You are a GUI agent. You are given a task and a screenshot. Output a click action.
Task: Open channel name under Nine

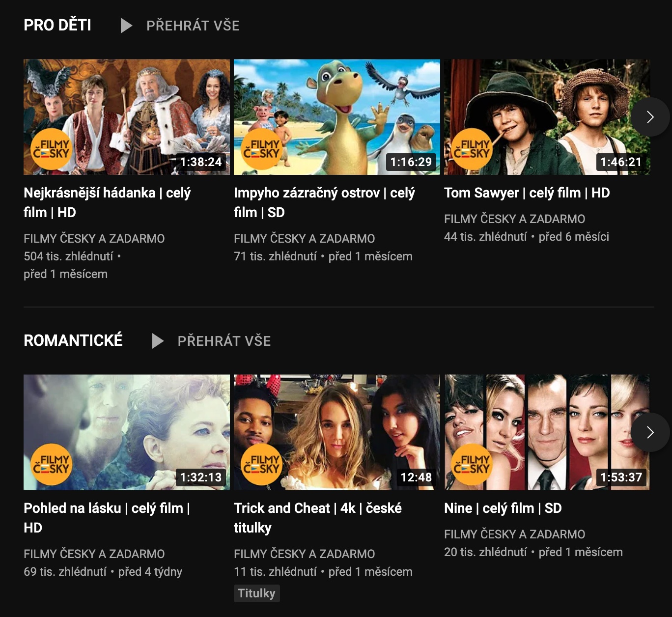(x=515, y=534)
